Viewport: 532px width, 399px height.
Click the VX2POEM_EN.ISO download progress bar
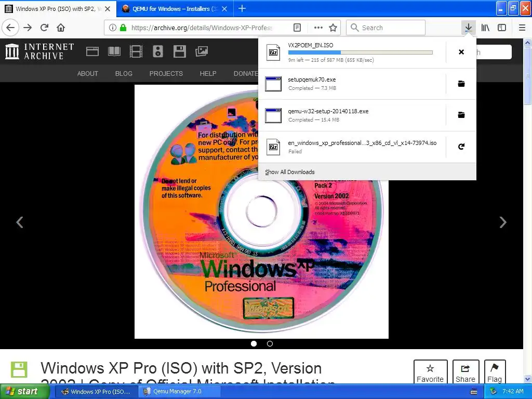(x=361, y=52)
